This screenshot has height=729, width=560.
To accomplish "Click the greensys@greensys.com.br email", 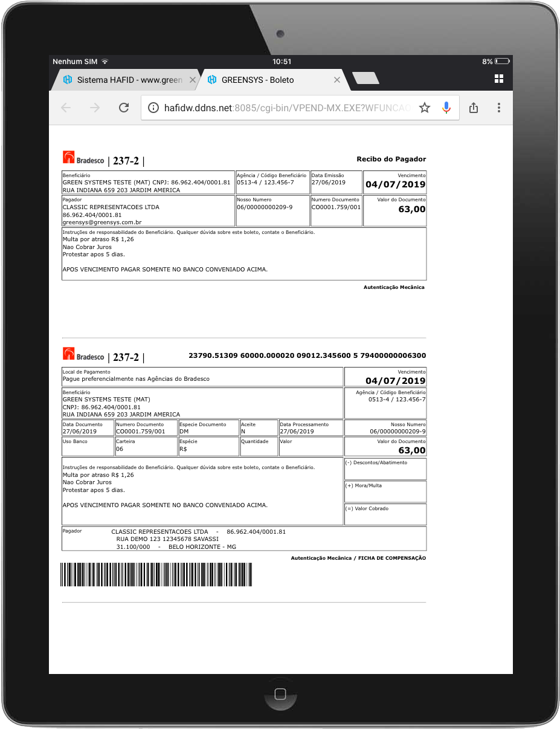I will point(102,222).
